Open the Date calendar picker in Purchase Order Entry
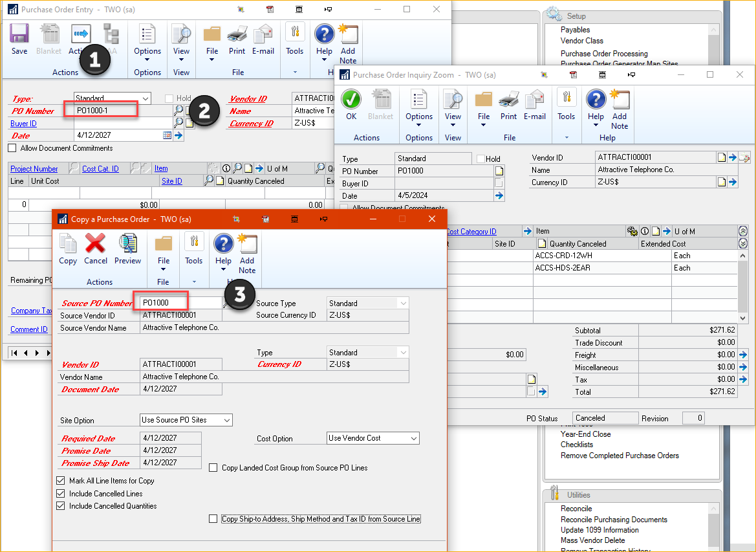756x552 pixels. pos(167,135)
